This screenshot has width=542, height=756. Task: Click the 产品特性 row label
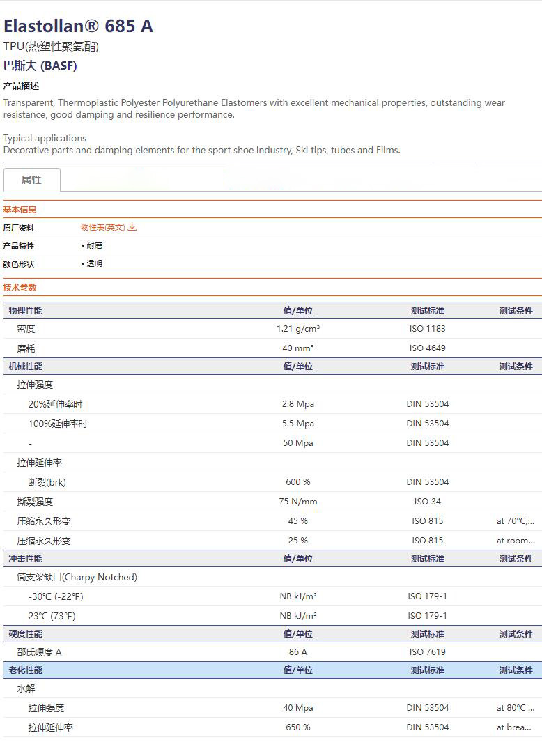[19, 246]
